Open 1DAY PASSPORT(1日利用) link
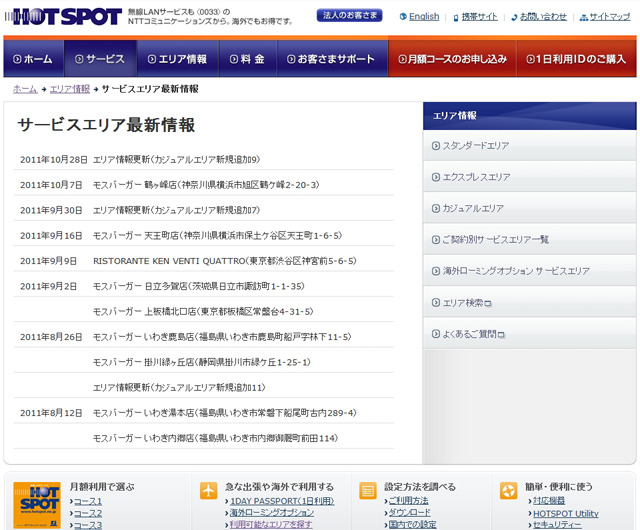This screenshot has width=640, height=530. point(282,501)
